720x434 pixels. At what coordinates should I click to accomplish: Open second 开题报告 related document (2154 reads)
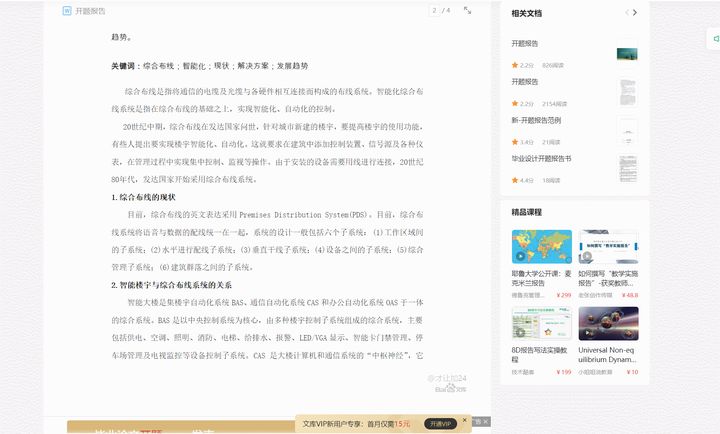click(x=525, y=82)
